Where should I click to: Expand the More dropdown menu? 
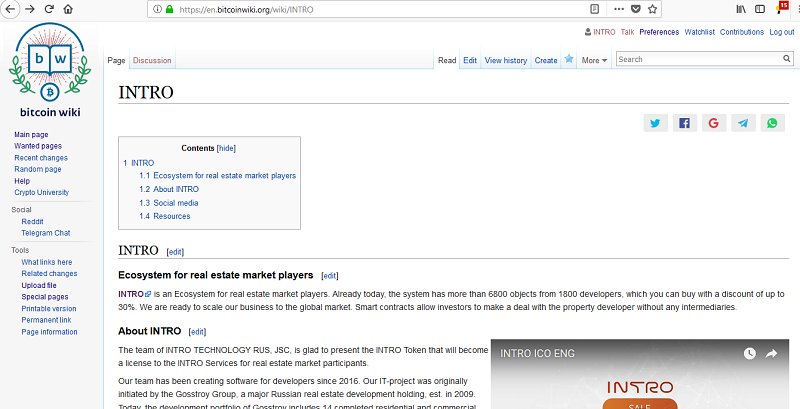pyautogui.click(x=594, y=60)
